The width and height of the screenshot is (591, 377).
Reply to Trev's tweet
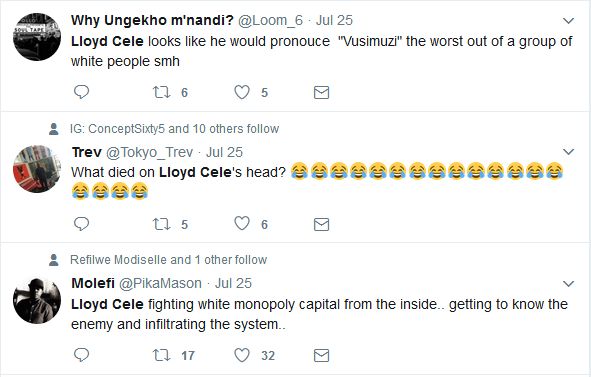coord(81,224)
